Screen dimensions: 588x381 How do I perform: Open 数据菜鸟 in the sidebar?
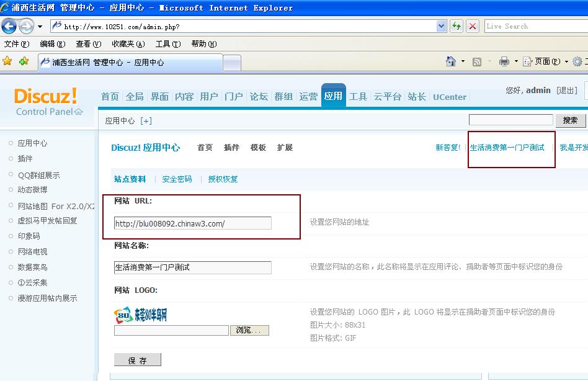33,267
